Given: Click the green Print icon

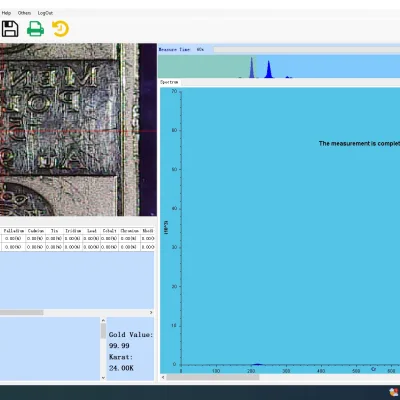Looking at the screenshot, I should pyautogui.click(x=35, y=29).
